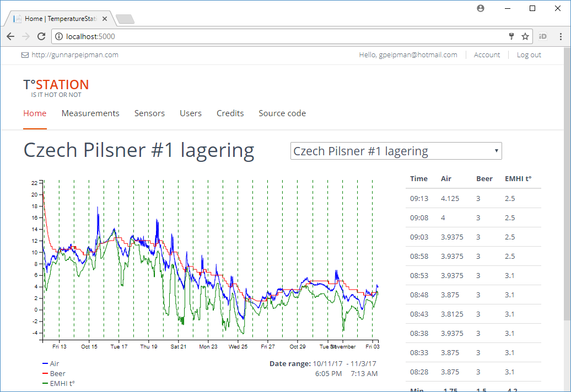Open a new browser tab
The width and height of the screenshot is (571, 392).
point(126,19)
